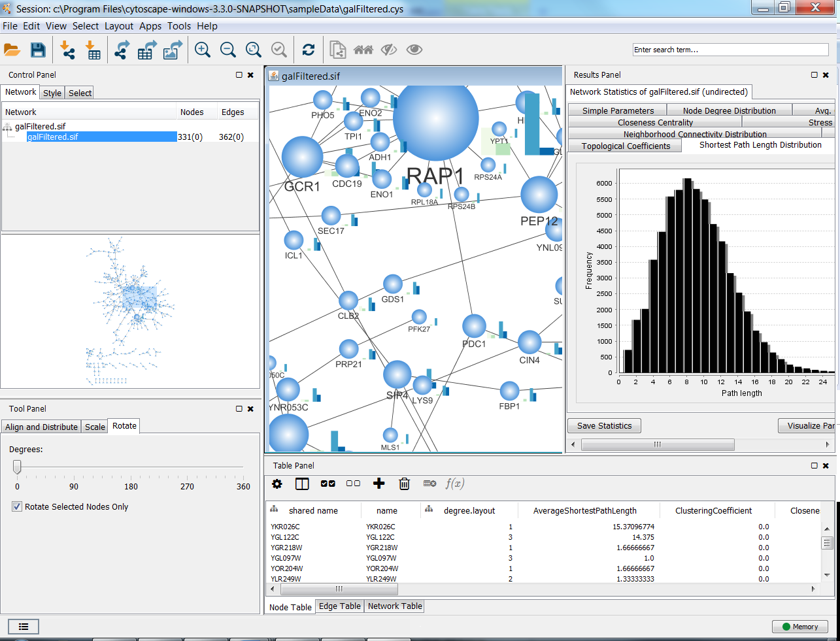Deselect all columns via empty boxes icon
The width and height of the screenshot is (840, 641).
(x=353, y=484)
